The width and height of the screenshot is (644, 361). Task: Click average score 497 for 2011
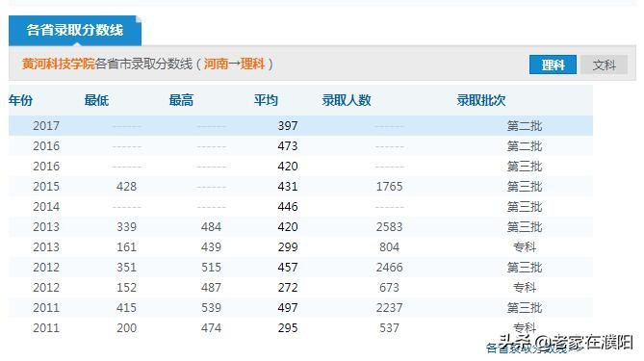coord(288,308)
